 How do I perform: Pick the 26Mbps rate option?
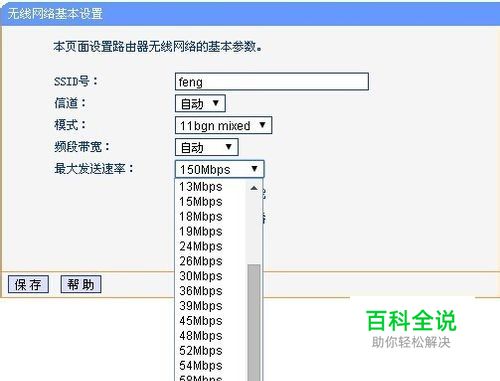(211, 261)
